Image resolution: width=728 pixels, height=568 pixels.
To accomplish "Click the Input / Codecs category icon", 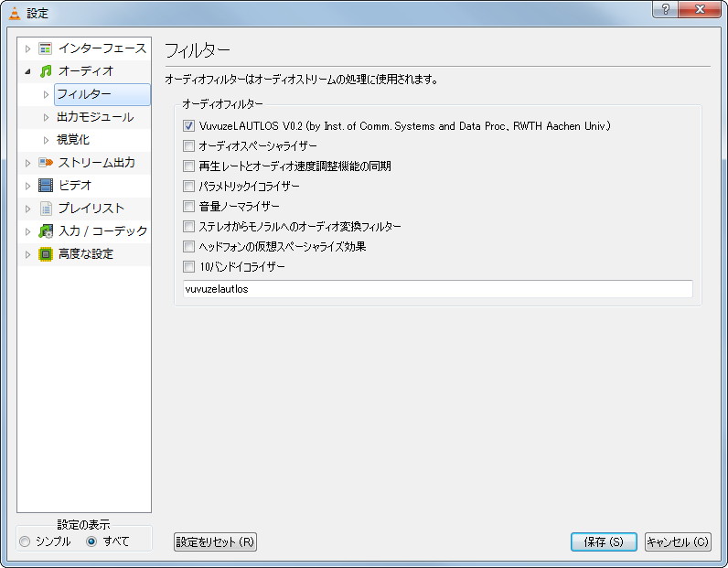I will 46,230.
